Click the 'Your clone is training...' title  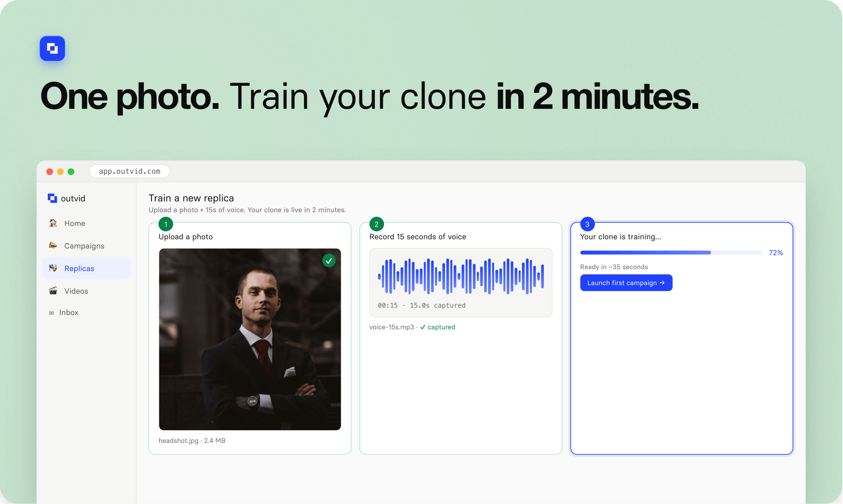click(621, 237)
